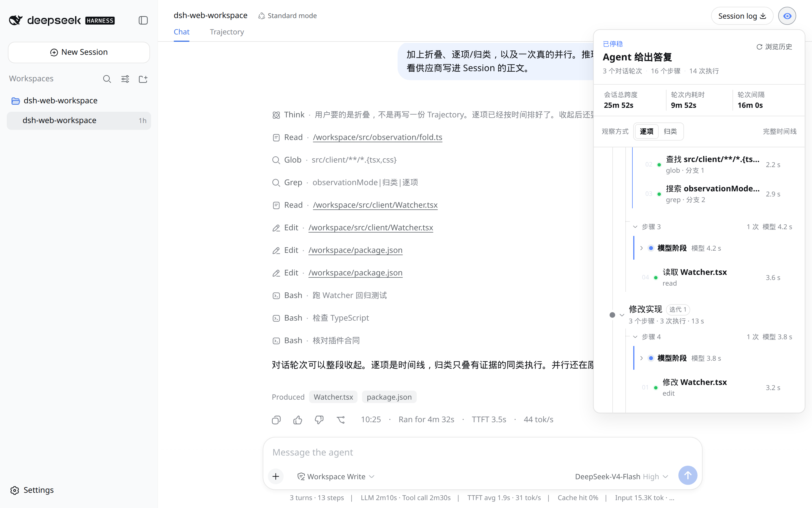
Task: Open first Edit package.json link
Action: pos(355,250)
